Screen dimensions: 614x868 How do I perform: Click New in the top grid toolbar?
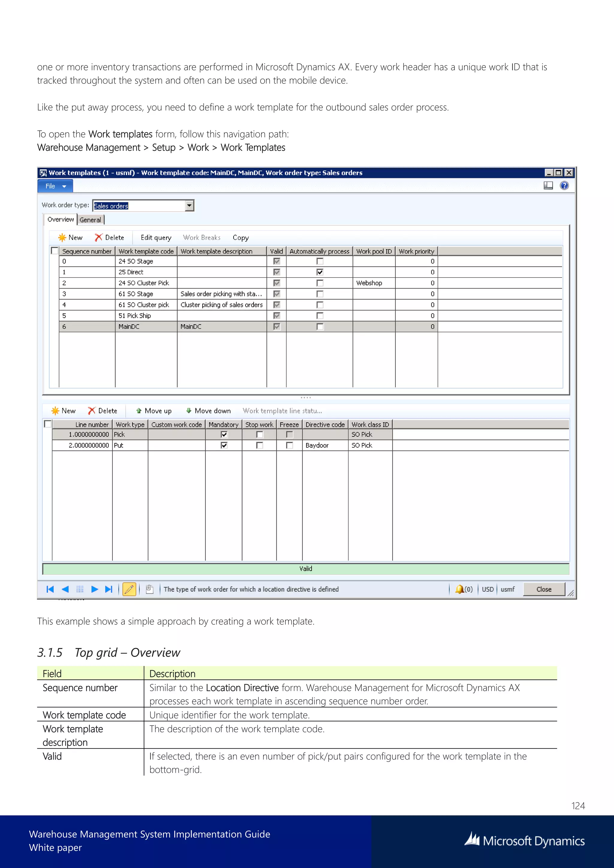point(70,237)
